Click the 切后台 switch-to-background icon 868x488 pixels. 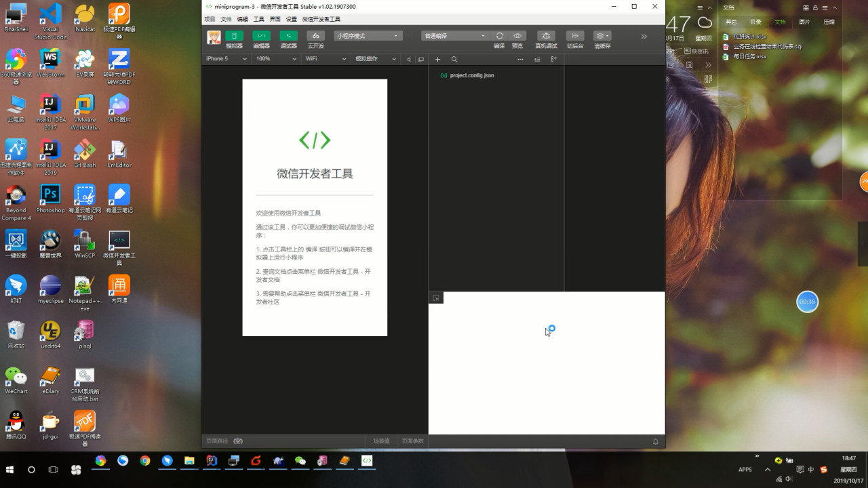click(x=575, y=36)
